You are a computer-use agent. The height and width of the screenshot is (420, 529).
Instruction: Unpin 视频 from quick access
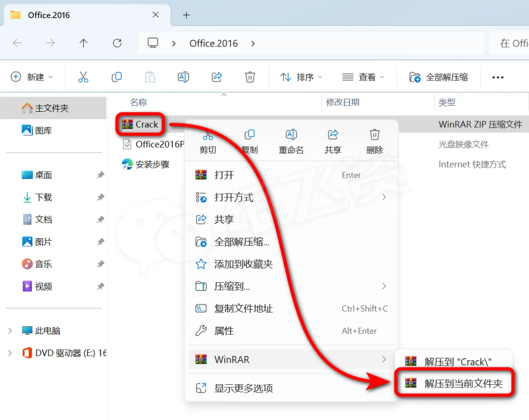pyautogui.click(x=100, y=286)
